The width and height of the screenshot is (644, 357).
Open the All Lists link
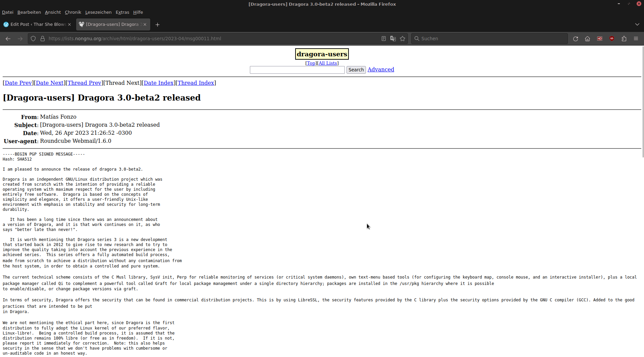tap(328, 63)
